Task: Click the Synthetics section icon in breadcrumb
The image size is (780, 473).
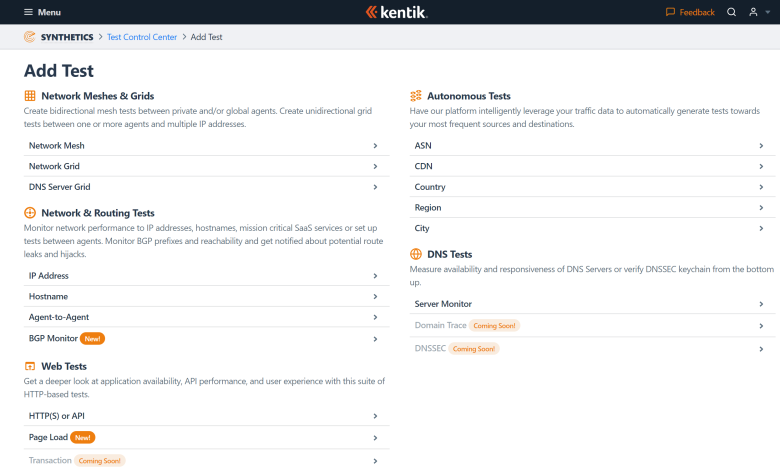Action: pyautogui.click(x=30, y=37)
